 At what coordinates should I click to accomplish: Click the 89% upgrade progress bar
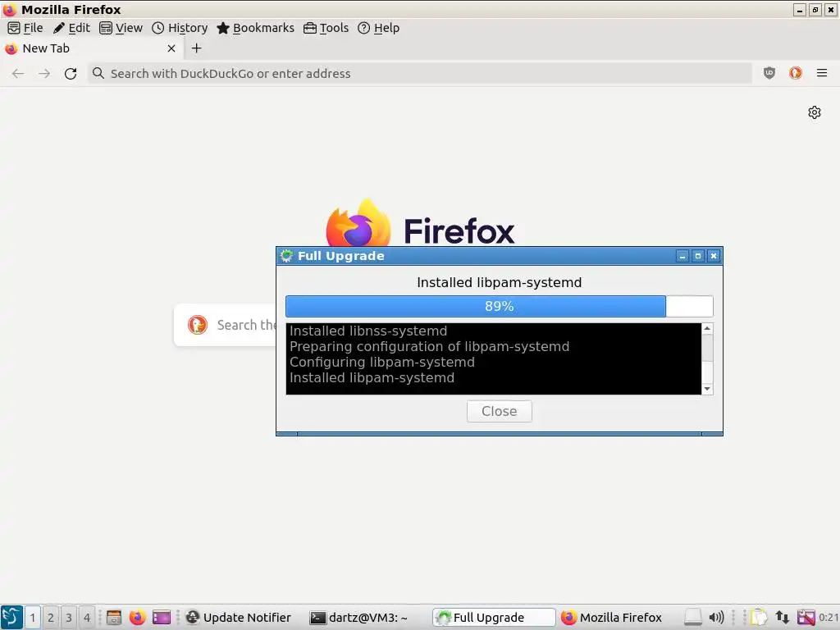pyautogui.click(x=500, y=307)
